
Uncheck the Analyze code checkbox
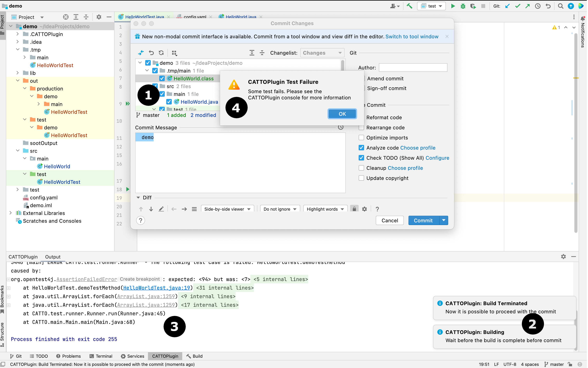point(361,148)
